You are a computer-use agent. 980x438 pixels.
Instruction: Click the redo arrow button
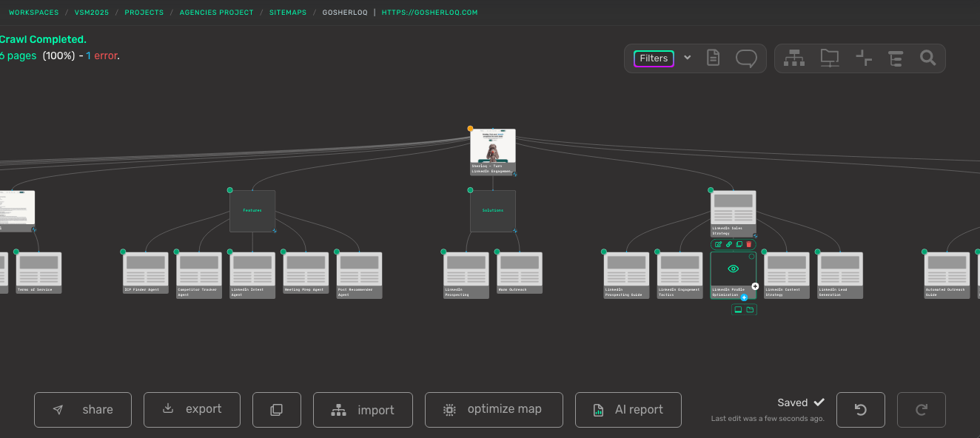pyautogui.click(x=922, y=410)
